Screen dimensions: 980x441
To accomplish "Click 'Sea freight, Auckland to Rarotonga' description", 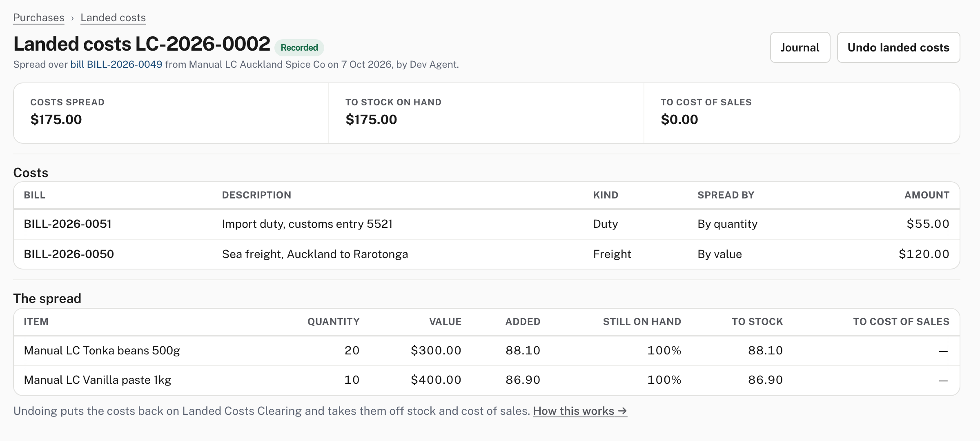I will click(x=315, y=254).
